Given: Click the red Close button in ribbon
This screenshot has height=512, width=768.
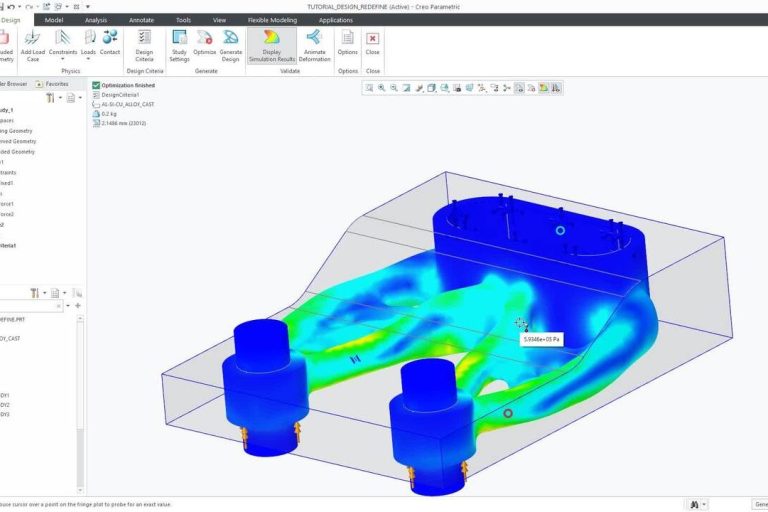Looking at the screenshot, I should 373,44.
